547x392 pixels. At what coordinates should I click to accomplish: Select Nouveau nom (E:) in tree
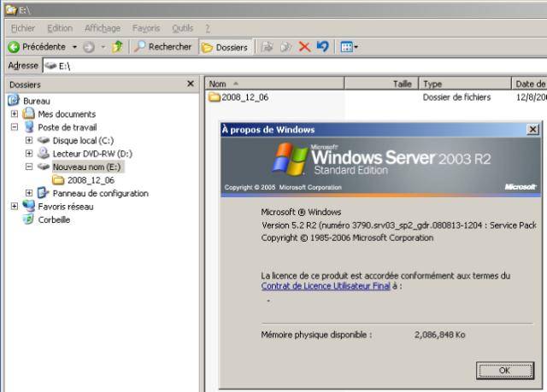tap(87, 167)
